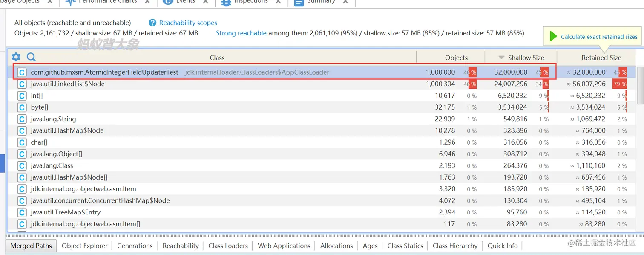Open the Web Applications tab
Screen dimensions: 644x255
[x=284, y=246]
